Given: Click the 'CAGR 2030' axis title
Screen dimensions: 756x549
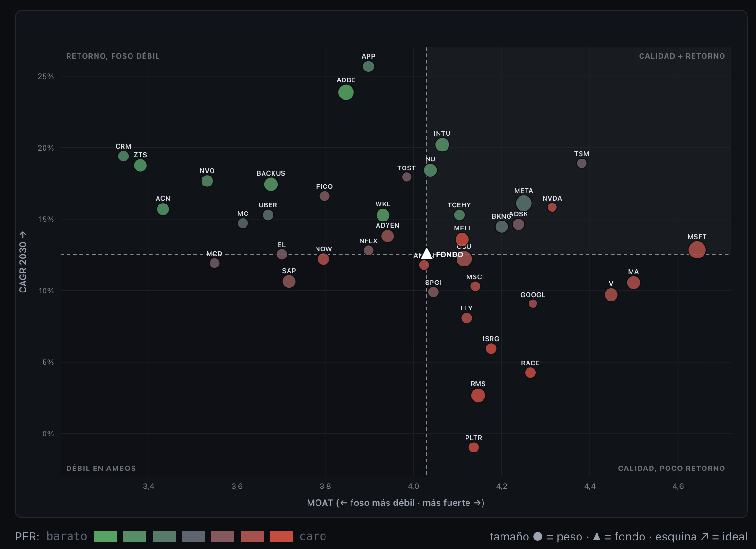Looking at the screenshot, I should coord(23,262).
